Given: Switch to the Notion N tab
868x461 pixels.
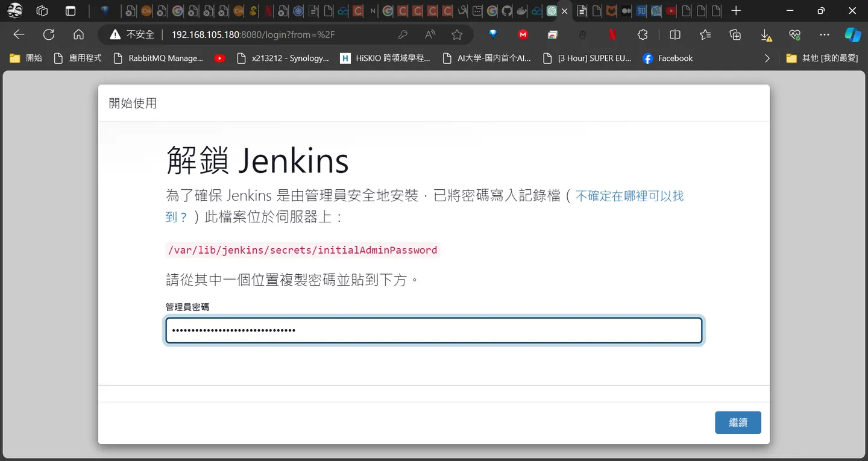Looking at the screenshot, I should pos(373,11).
